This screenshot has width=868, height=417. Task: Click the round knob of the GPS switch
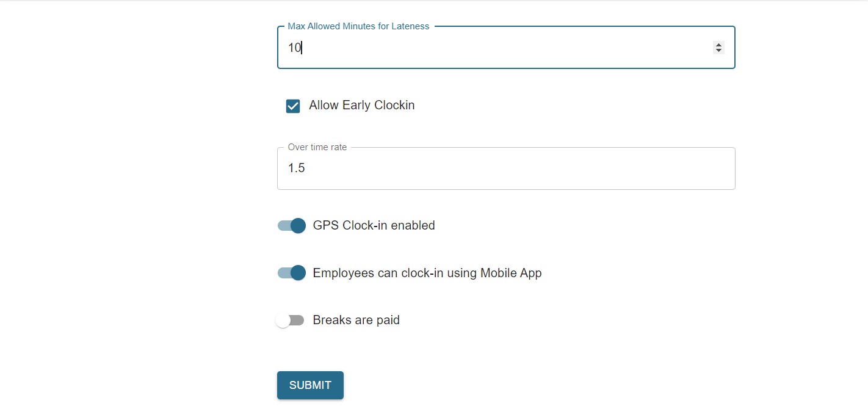[x=298, y=226]
